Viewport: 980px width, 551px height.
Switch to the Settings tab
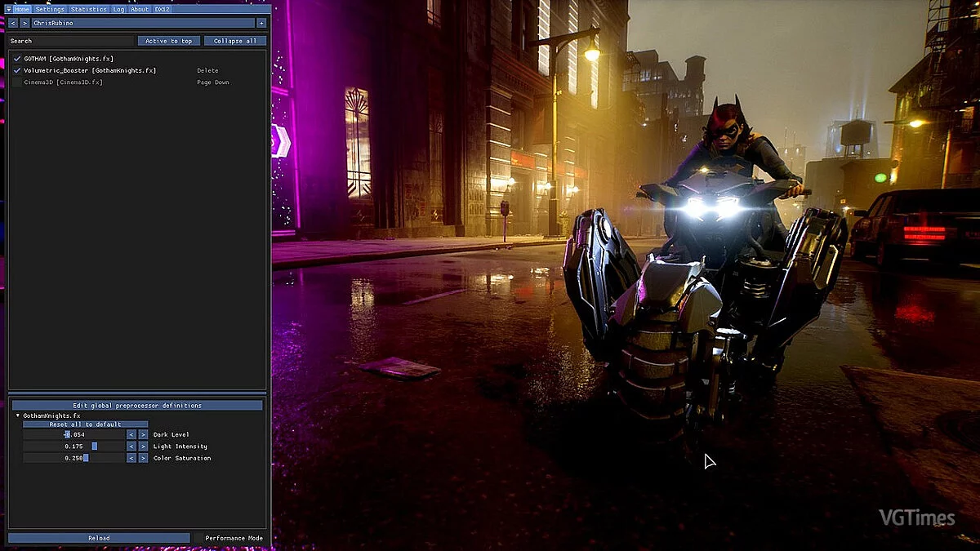(50, 9)
